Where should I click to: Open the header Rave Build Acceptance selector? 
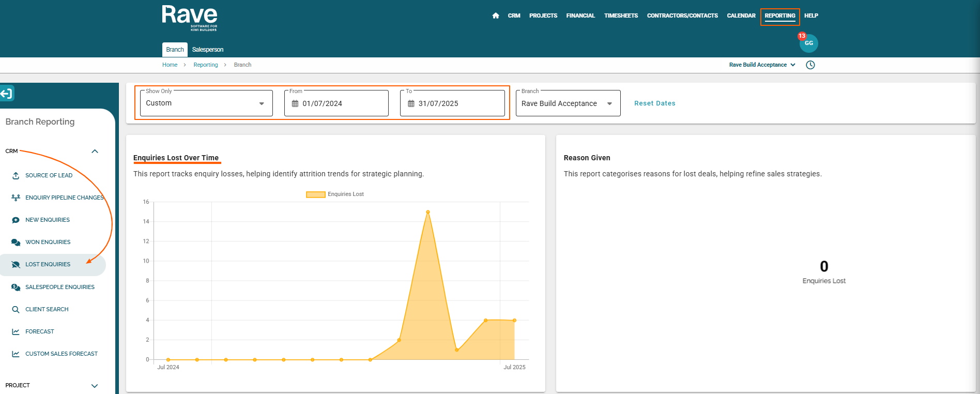[x=762, y=65]
